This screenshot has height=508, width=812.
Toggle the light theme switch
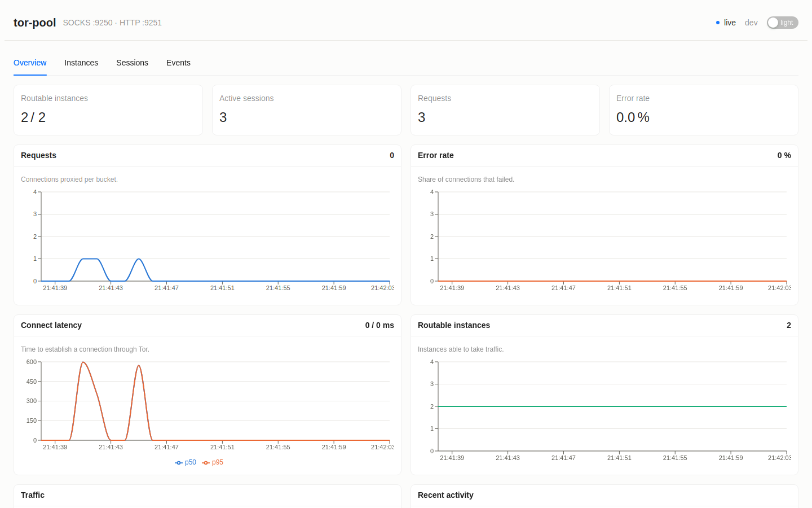tap(782, 23)
